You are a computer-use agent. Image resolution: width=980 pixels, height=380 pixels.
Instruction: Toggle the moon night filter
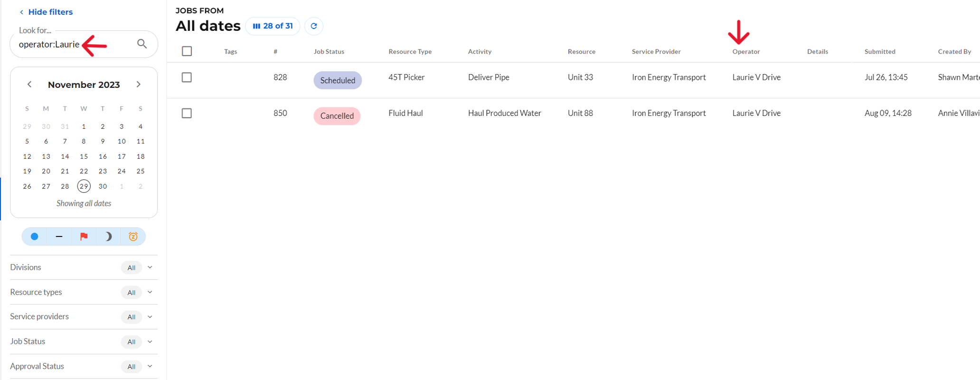(x=109, y=237)
